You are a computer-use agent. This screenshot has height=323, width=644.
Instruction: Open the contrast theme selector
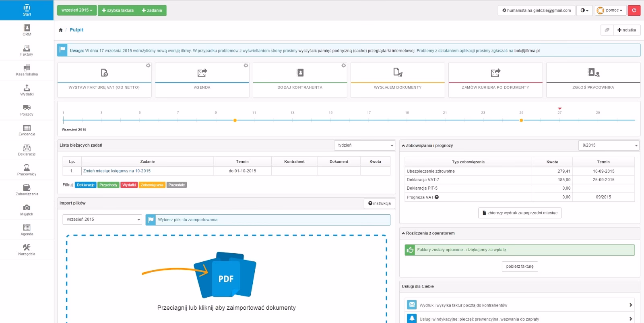[x=584, y=10]
